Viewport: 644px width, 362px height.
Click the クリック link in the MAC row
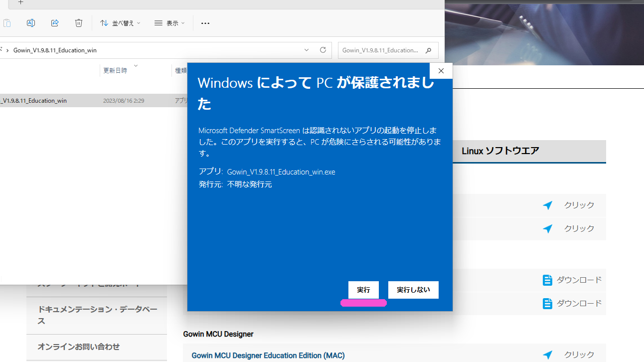pyautogui.click(x=579, y=355)
